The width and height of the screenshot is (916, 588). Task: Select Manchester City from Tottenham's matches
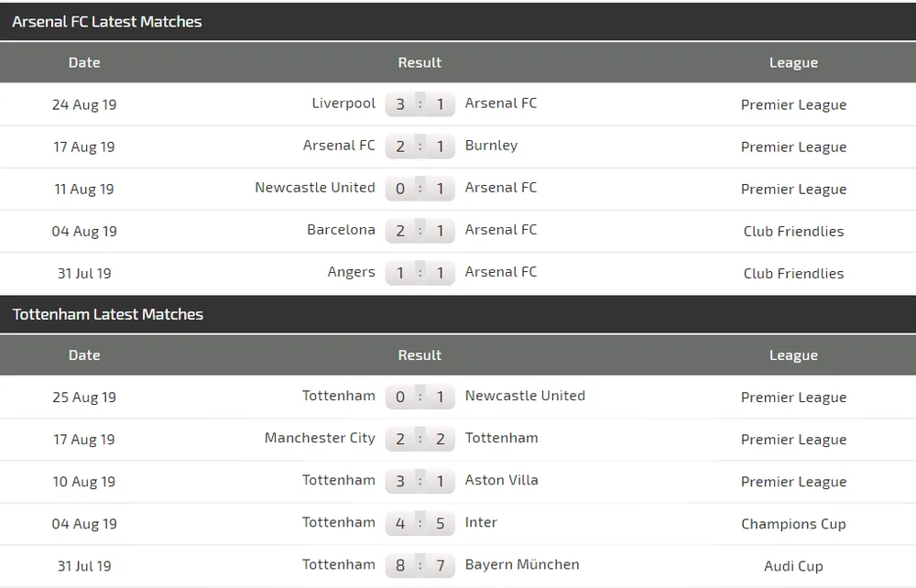click(x=320, y=439)
